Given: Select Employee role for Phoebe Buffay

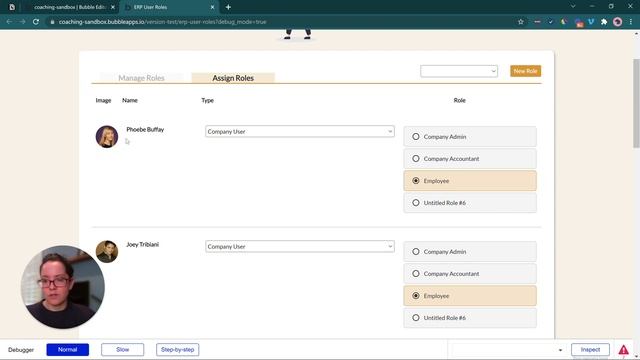Looking at the screenshot, I should pos(470,181).
